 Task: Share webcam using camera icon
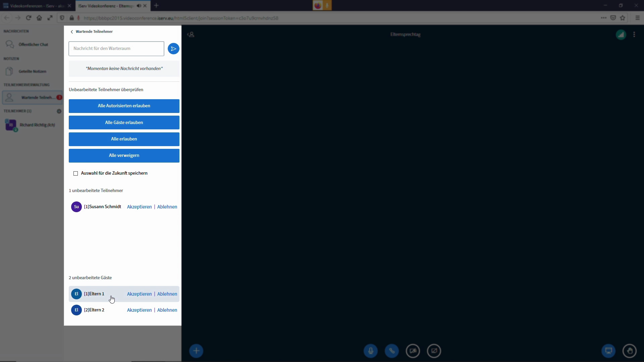[413, 351]
